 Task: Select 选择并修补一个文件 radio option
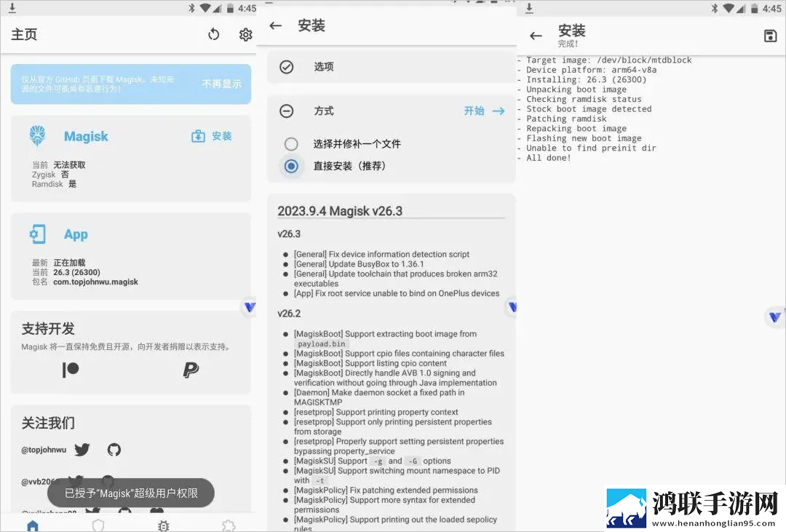[x=291, y=144]
